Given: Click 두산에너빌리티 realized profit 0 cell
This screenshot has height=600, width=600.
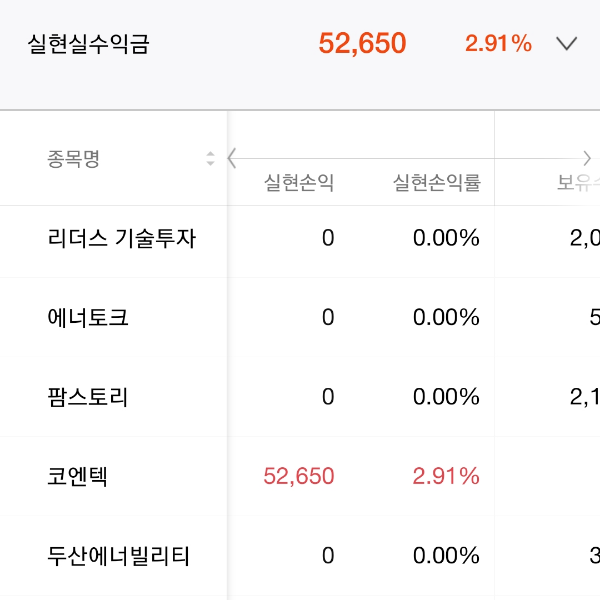Looking at the screenshot, I should (x=328, y=556).
